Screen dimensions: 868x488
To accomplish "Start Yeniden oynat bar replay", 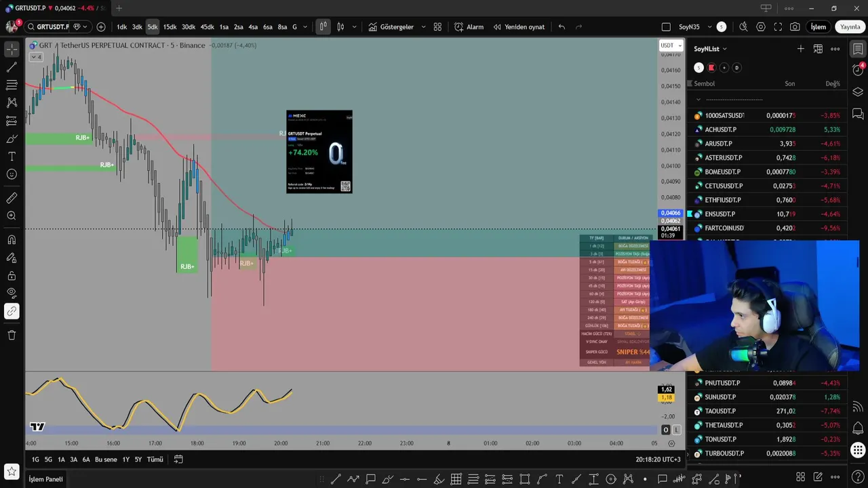I will click(519, 27).
